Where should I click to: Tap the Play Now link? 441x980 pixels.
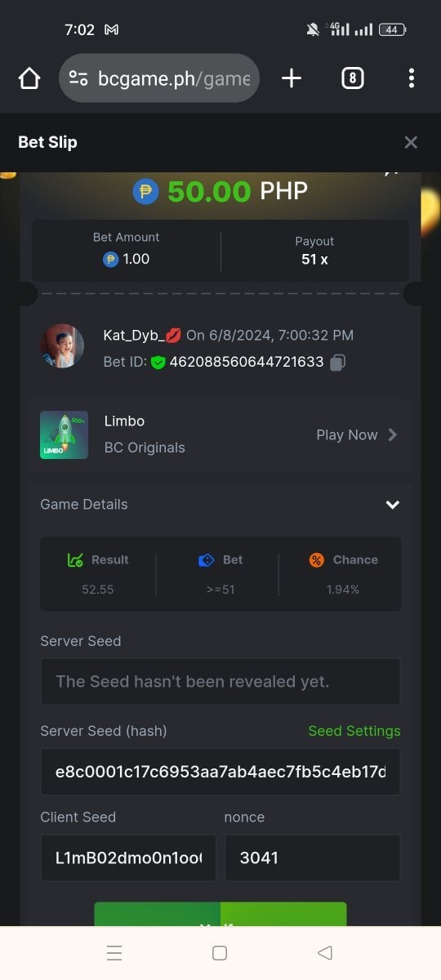coord(347,434)
